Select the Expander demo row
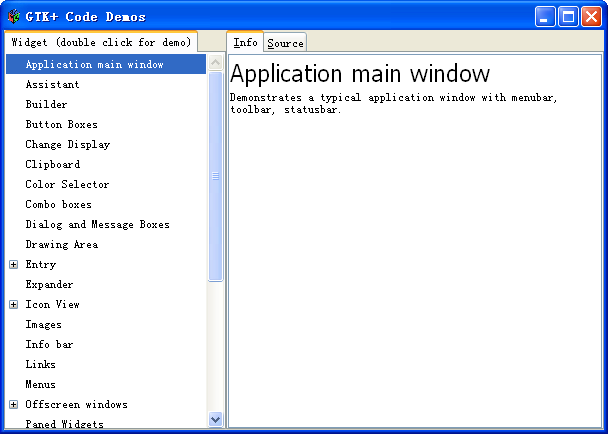 click(x=106, y=284)
